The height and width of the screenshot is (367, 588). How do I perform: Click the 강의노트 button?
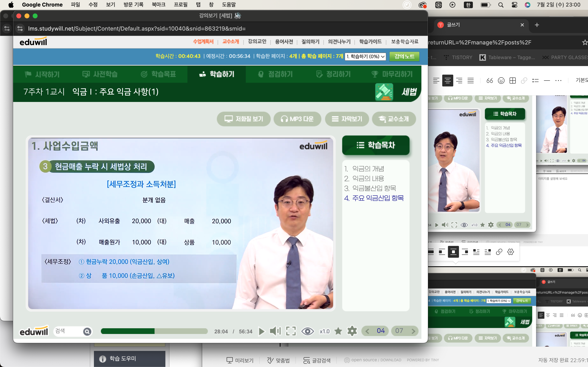404,56
